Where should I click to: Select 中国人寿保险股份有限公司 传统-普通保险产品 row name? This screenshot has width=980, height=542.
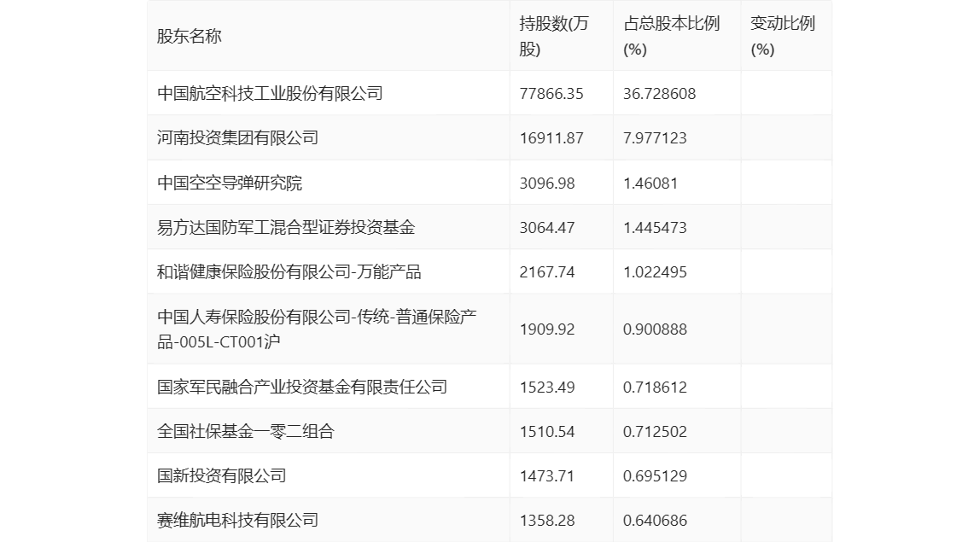pyautogui.click(x=317, y=329)
